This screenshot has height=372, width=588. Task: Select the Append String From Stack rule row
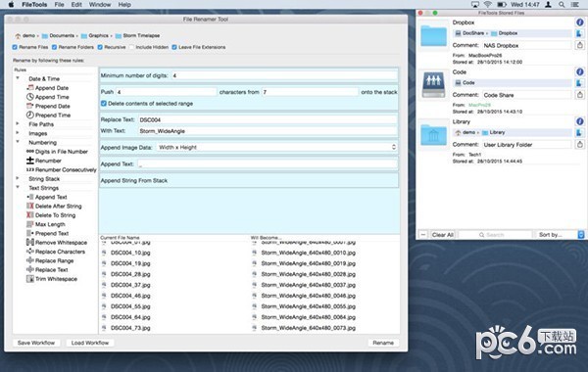point(249,180)
